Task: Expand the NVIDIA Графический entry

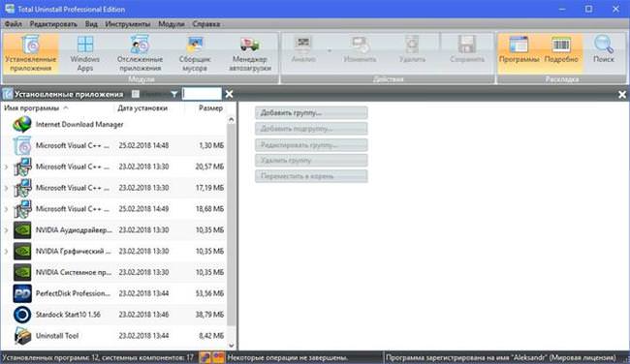Action: (x=6, y=252)
